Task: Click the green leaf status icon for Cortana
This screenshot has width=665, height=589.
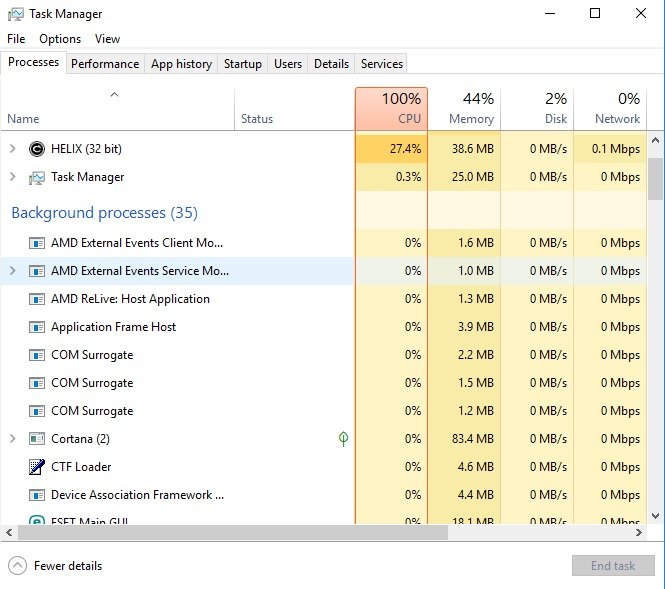Action: [x=343, y=439]
